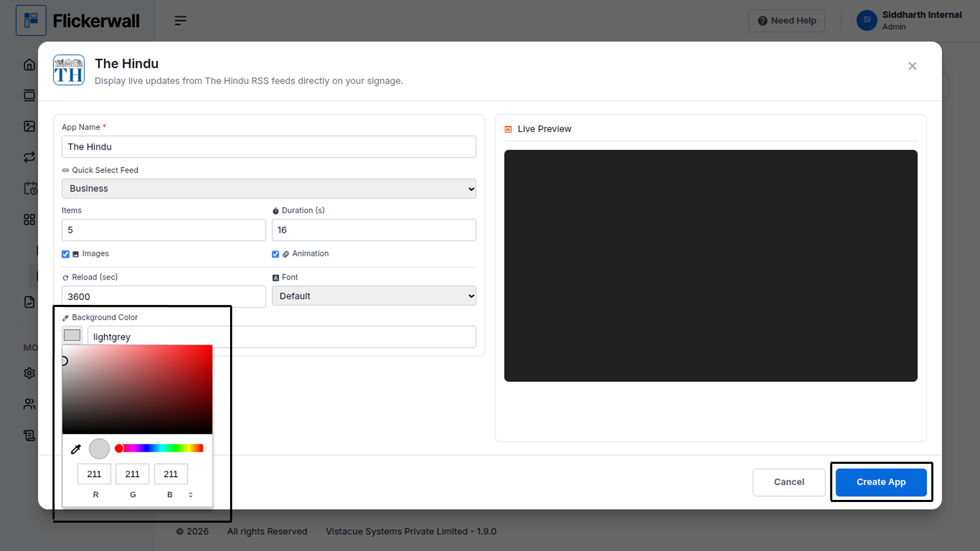Image resolution: width=980 pixels, height=551 pixels.
Task: Toggle the Images checkbox
Action: (66, 254)
